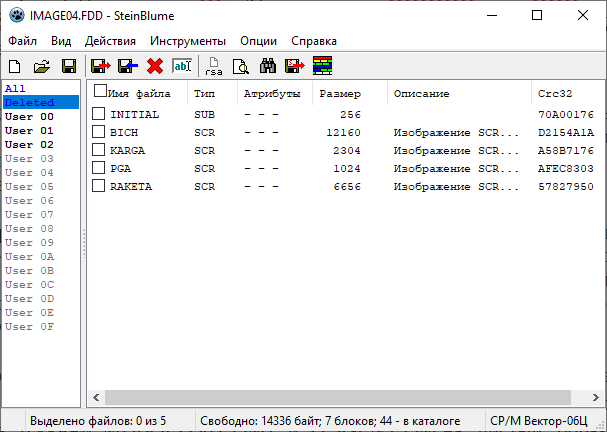Click the binoculars search icon

click(268, 66)
